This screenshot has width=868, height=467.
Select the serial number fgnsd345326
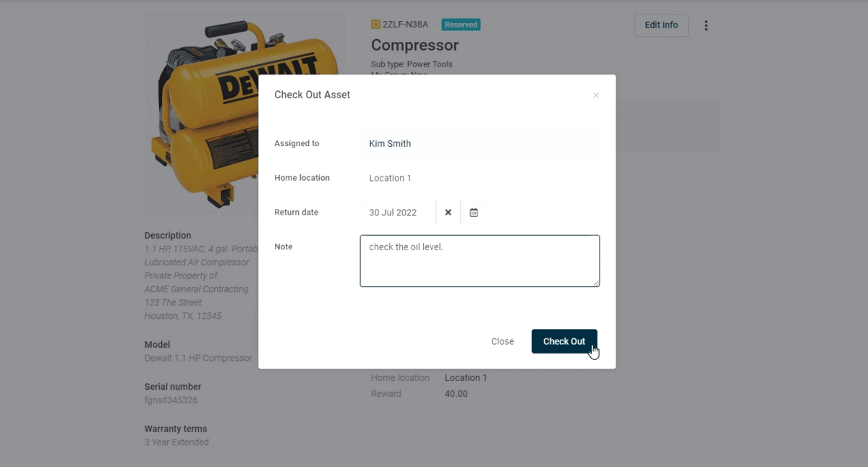point(171,400)
